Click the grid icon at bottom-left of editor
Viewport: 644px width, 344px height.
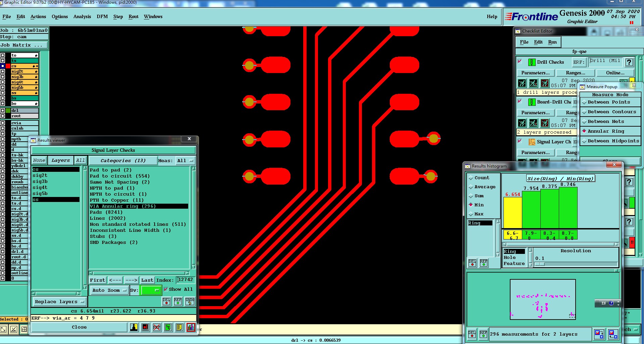[x=24, y=329]
